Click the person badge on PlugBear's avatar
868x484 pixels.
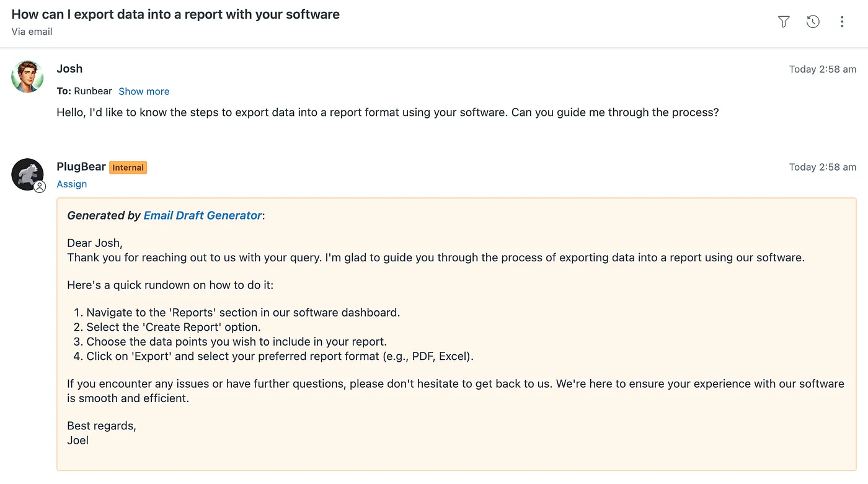(x=40, y=187)
